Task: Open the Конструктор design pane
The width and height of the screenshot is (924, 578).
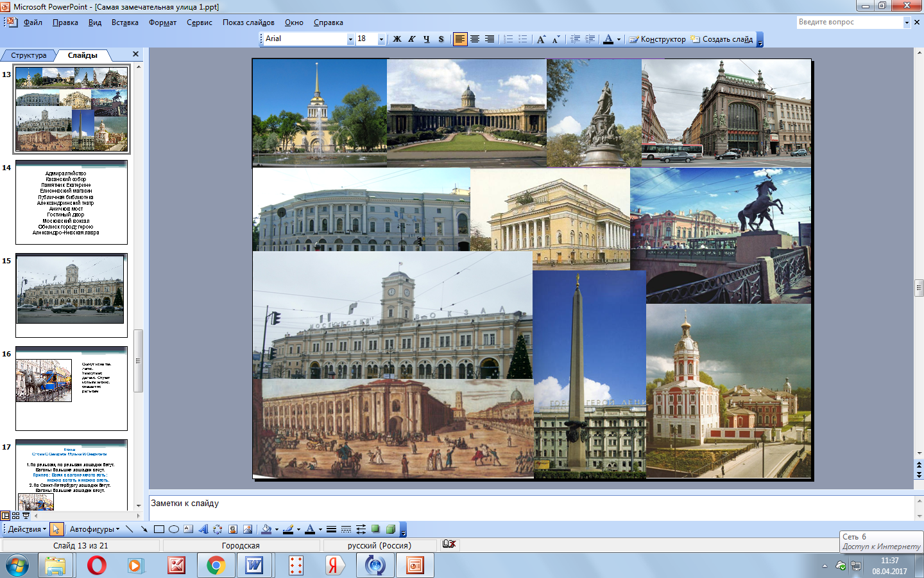Action: coord(658,39)
